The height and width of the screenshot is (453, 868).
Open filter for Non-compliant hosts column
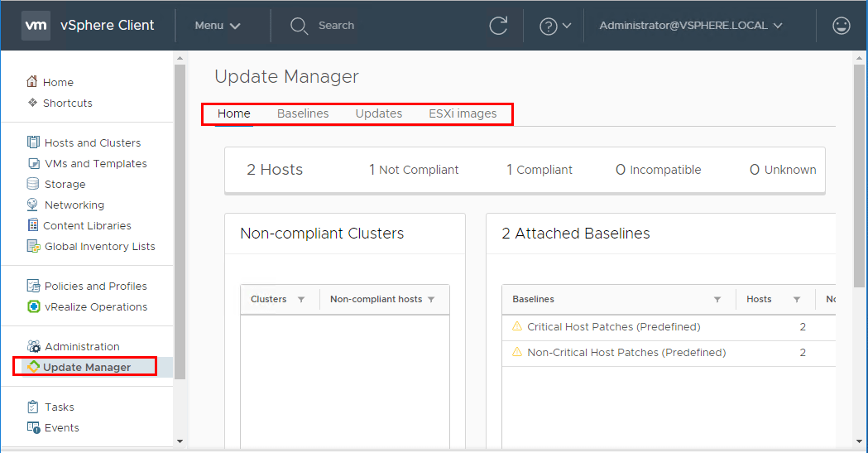pos(431,300)
